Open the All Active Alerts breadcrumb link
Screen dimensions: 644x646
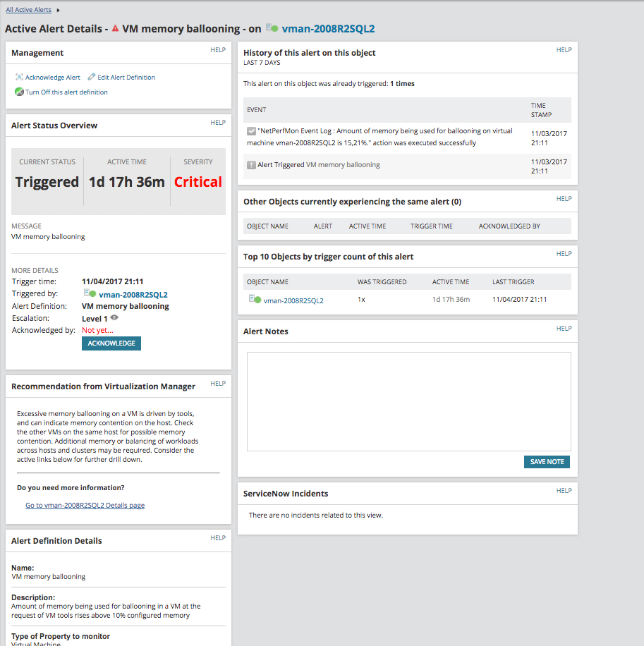pos(28,9)
